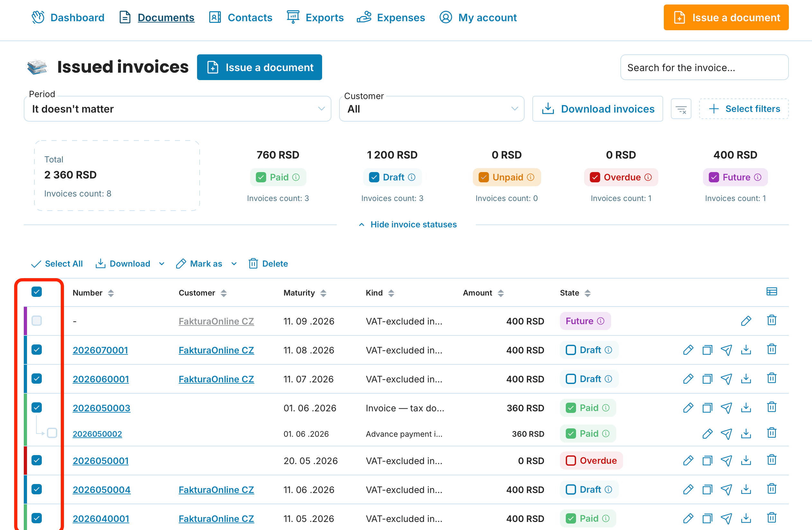Click the clear filters icon button

pos(681,109)
